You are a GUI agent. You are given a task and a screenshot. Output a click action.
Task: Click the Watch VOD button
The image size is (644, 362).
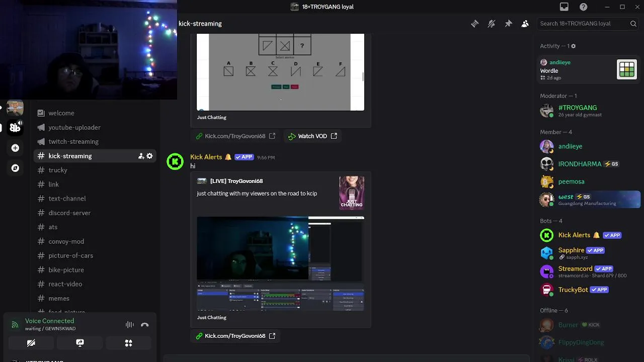click(312, 136)
